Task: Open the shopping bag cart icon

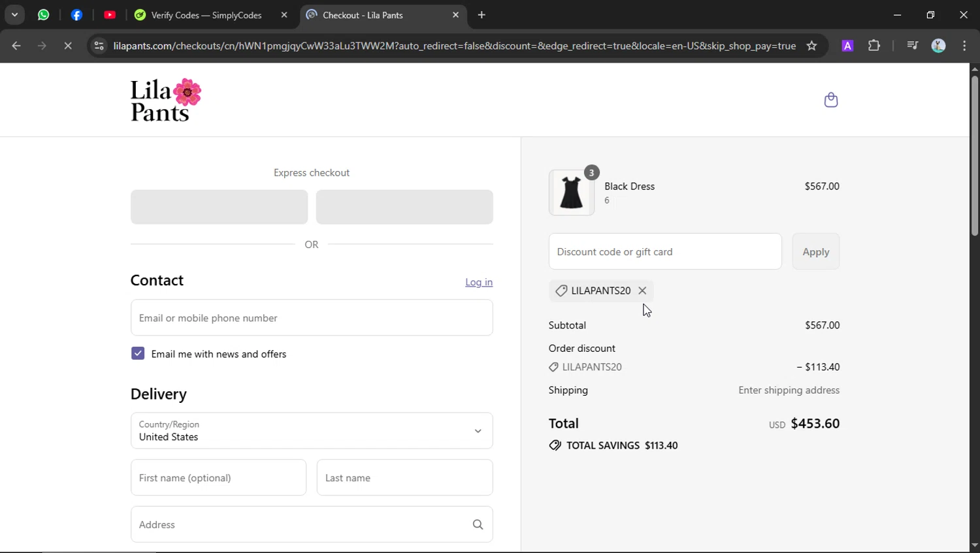Action: point(831,100)
